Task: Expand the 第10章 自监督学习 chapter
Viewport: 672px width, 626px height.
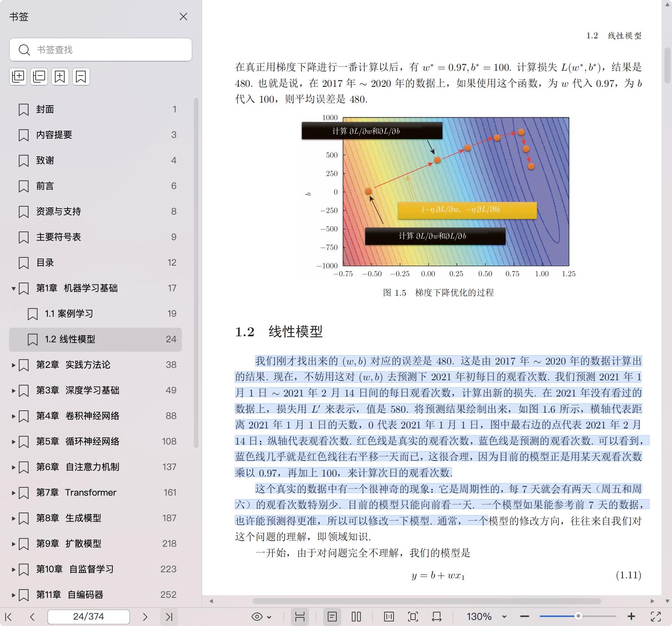Action: 14,569
